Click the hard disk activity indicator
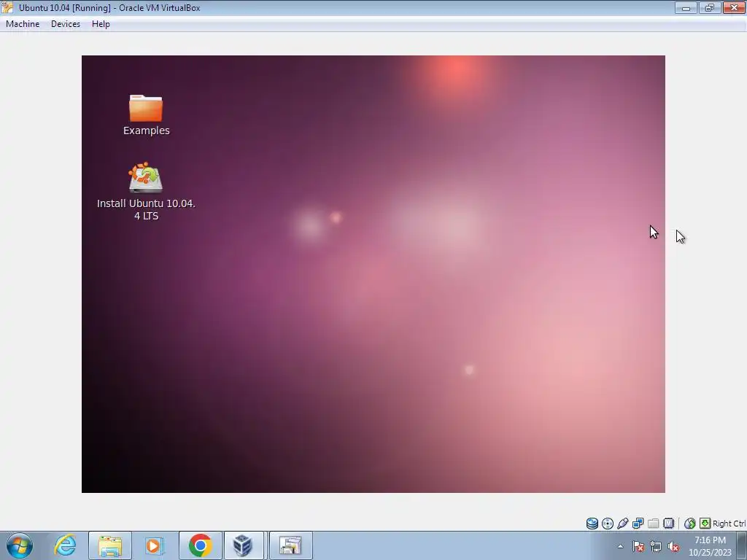Viewport: 747px width, 560px height. point(592,524)
